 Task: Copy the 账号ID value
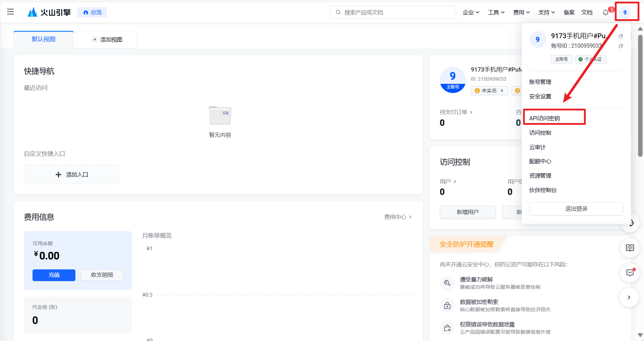621,46
